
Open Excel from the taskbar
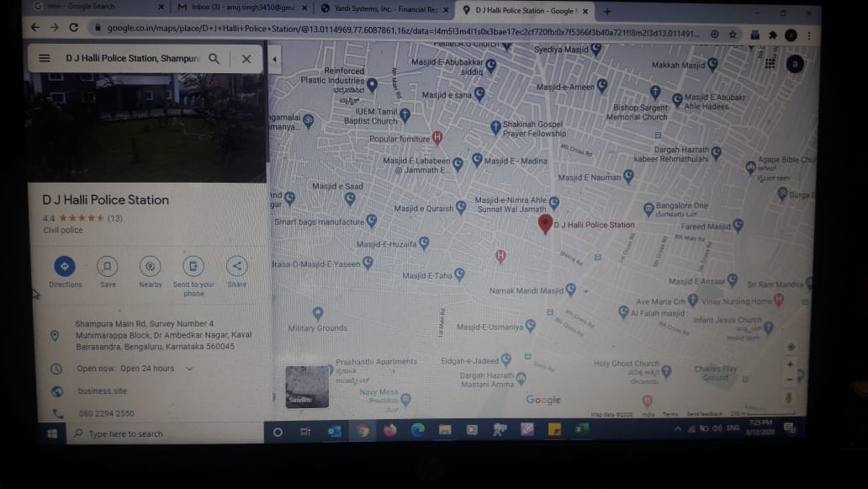pyautogui.click(x=581, y=428)
